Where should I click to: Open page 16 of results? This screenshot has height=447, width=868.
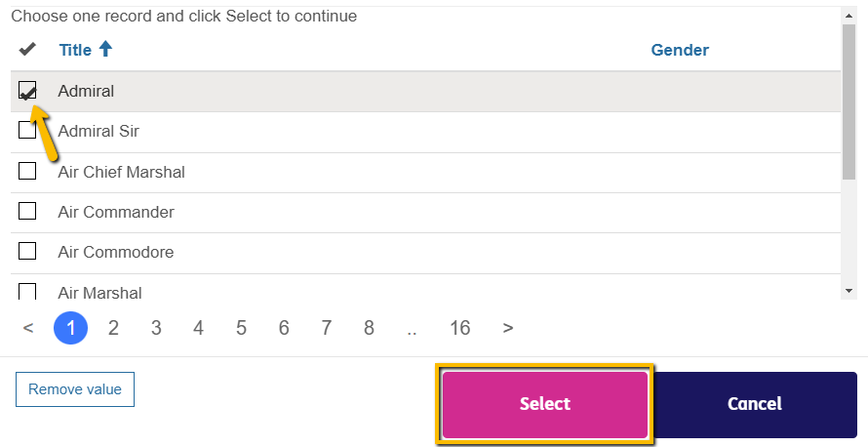(459, 328)
